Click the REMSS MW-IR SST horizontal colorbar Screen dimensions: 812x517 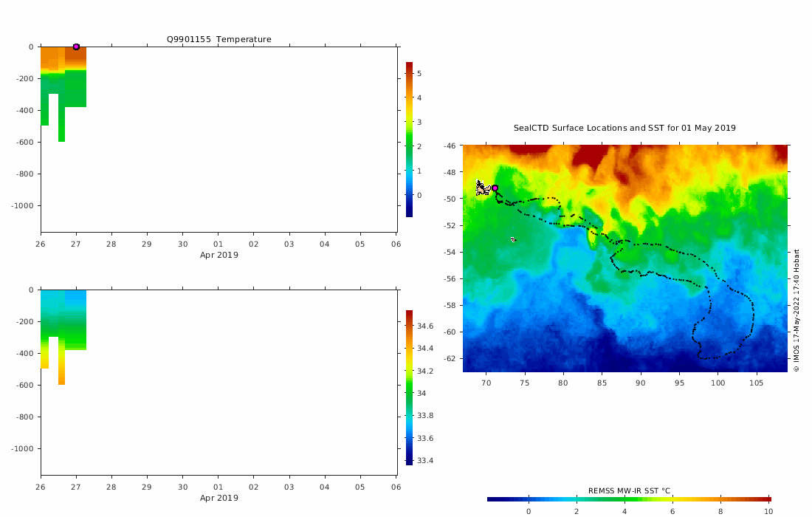[x=629, y=499]
